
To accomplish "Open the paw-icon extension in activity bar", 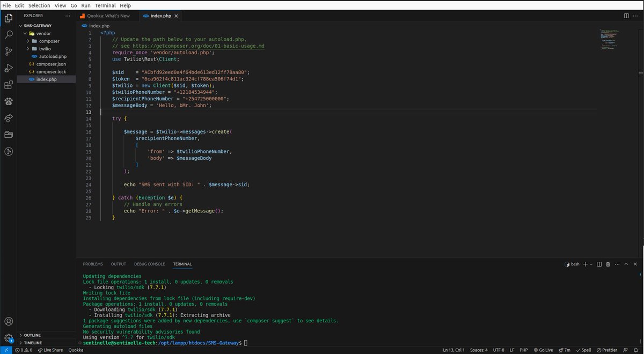I will (9, 101).
